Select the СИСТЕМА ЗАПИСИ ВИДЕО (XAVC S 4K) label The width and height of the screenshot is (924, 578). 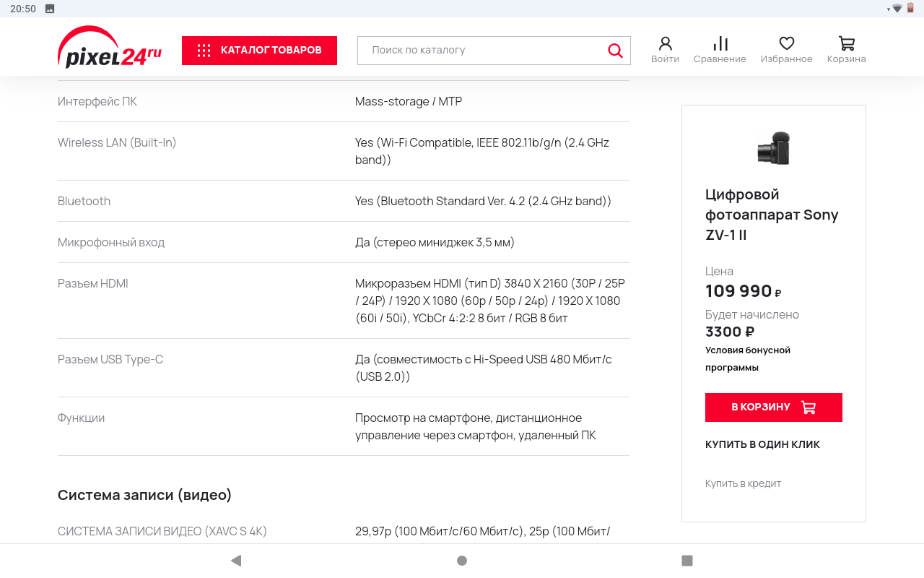click(x=162, y=531)
